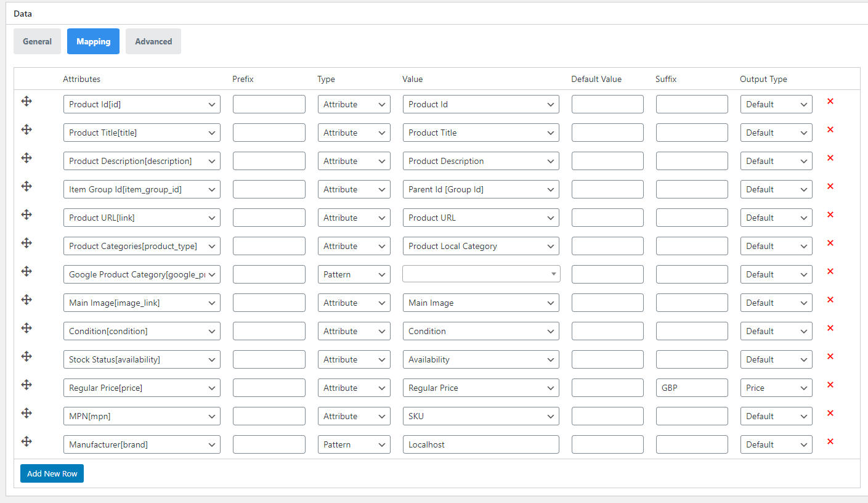Image resolution: width=868 pixels, height=503 pixels.
Task: Click the Data panel heading
Action: click(x=23, y=13)
